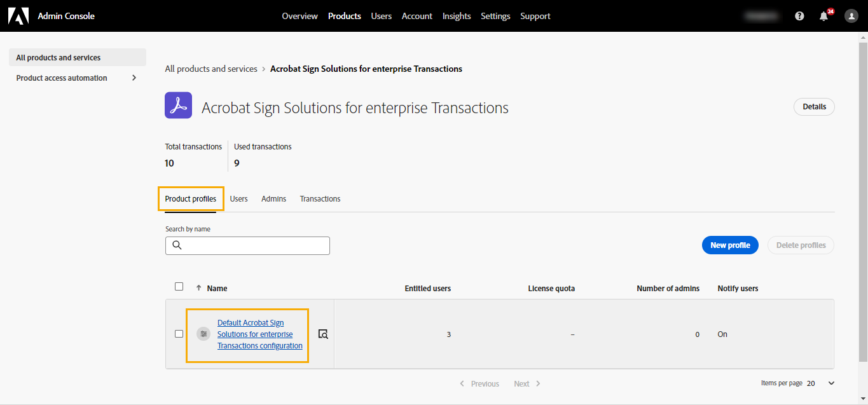Image resolution: width=868 pixels, height=405 pixels.
Task: Select all profiles header checkbox
Action: (x=179, y=286)
